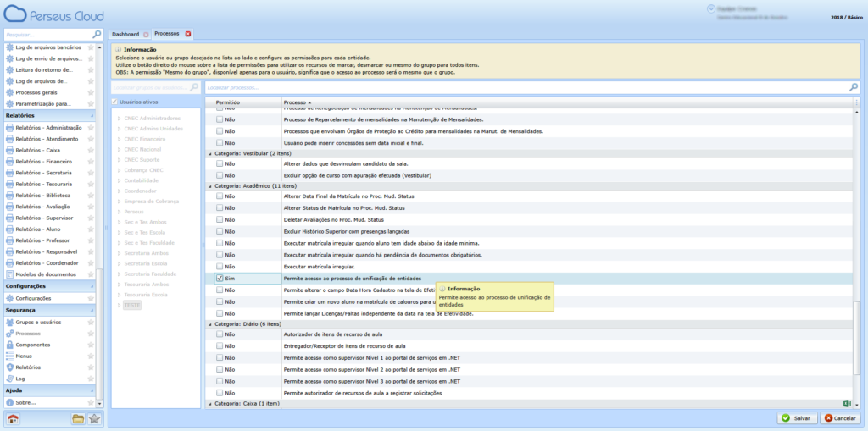Viewport: 868px width, 431px height.
Task: Click the Componentes lock icon
Action: 10,345
